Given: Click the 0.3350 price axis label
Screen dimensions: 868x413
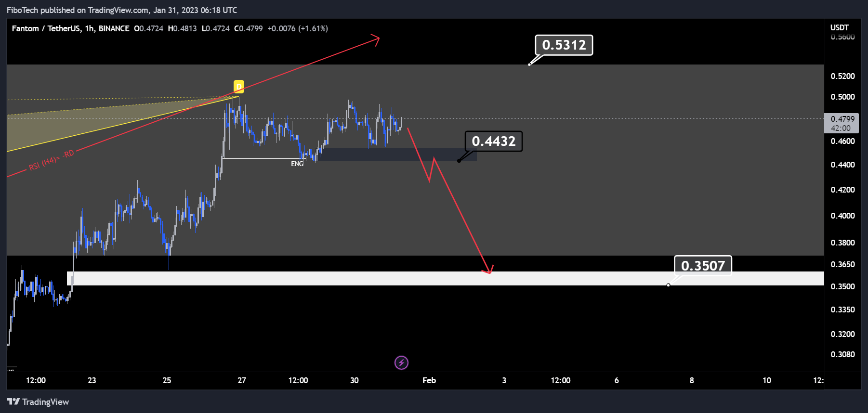Looking at the screenshot, I should tap(842, 310).
